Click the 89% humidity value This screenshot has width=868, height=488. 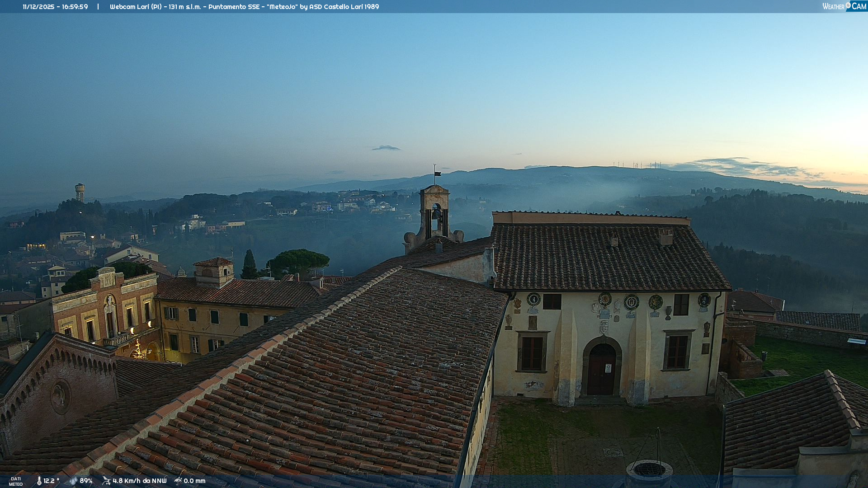[86, 481]
